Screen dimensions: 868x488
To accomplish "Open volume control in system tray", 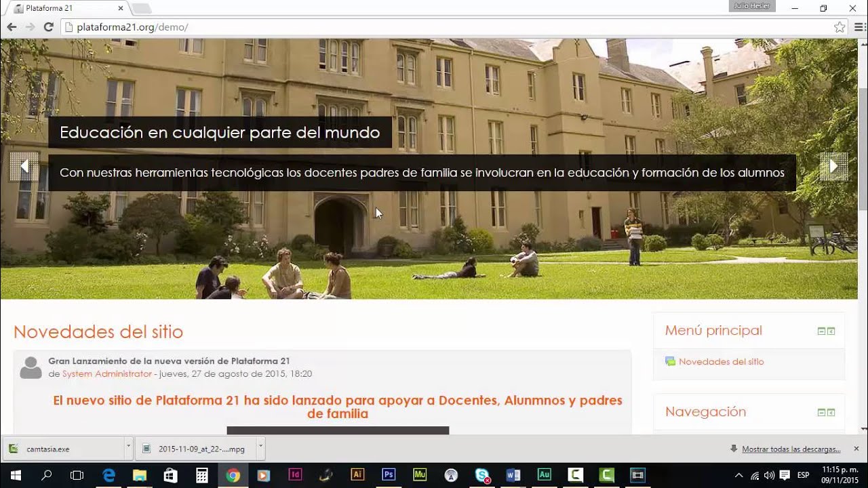I will (x=769, y=475).
